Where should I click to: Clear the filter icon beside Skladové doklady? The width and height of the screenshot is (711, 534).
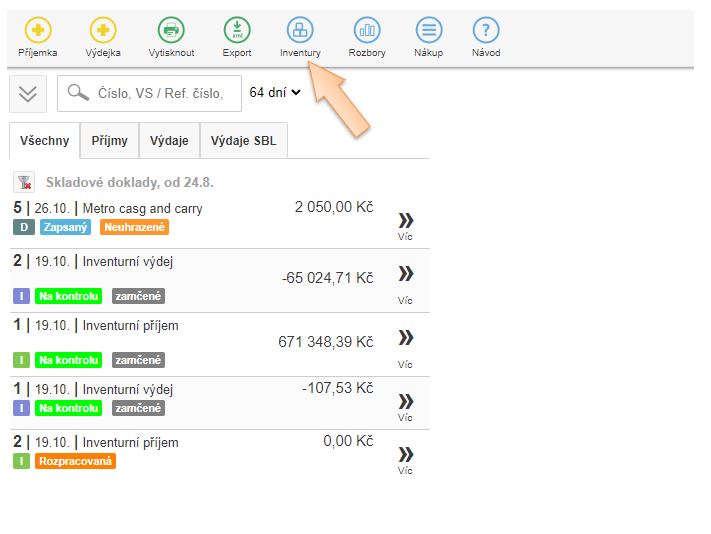[25, 182]
